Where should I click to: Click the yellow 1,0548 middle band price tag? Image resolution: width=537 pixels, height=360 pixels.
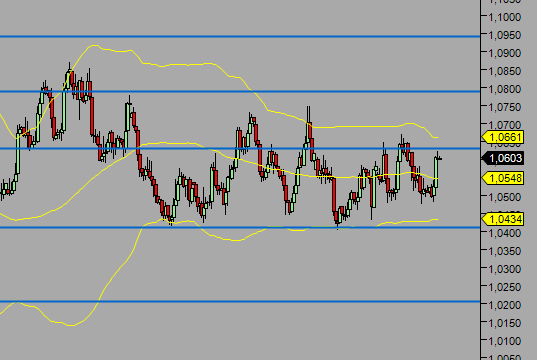coord(503,178)
